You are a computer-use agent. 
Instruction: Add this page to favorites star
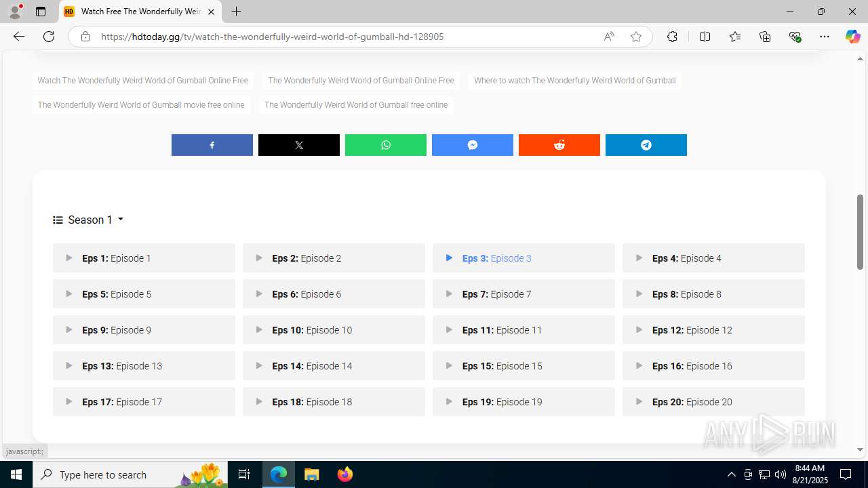coord(636,37)
